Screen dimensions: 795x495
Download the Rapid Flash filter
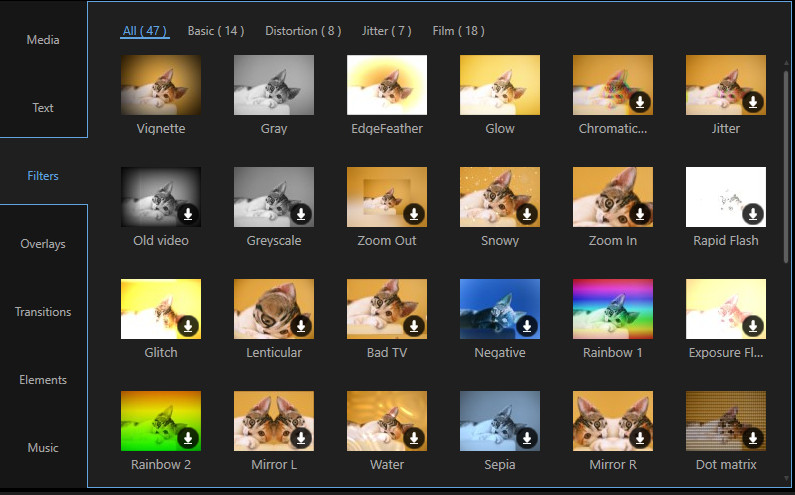point(753,215)
